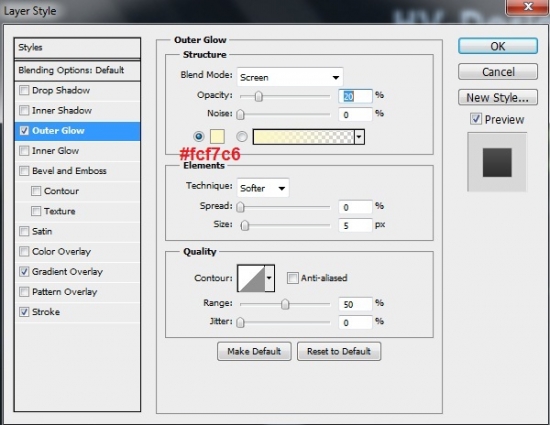Click the dark square style preview

[497, 162]
